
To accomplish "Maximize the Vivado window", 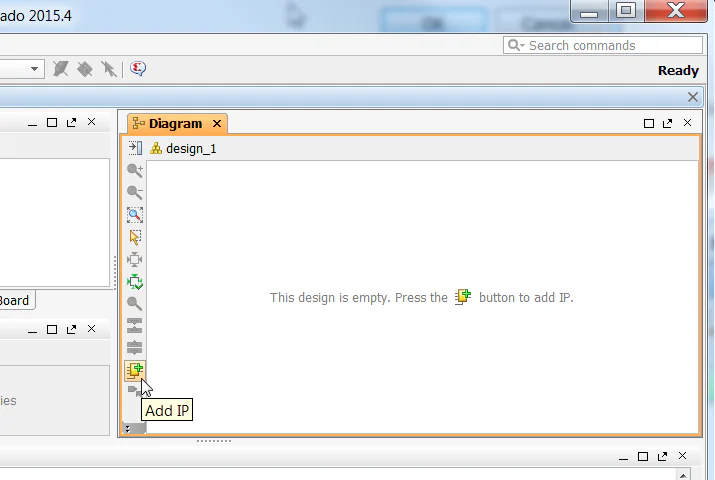I will (626, 11).
